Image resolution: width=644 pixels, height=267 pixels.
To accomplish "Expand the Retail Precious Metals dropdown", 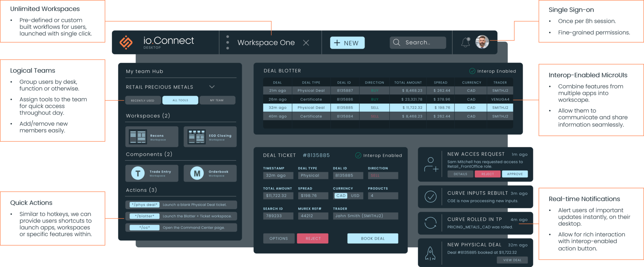I will 212,87.
